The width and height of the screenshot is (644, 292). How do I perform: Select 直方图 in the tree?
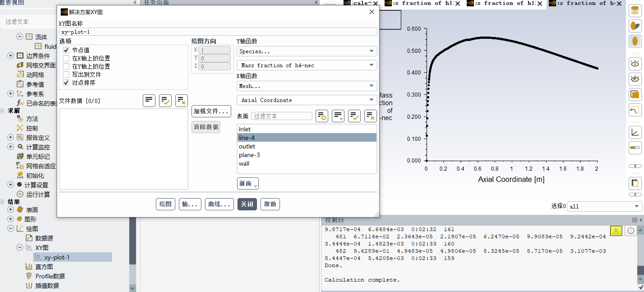point(44,267)
